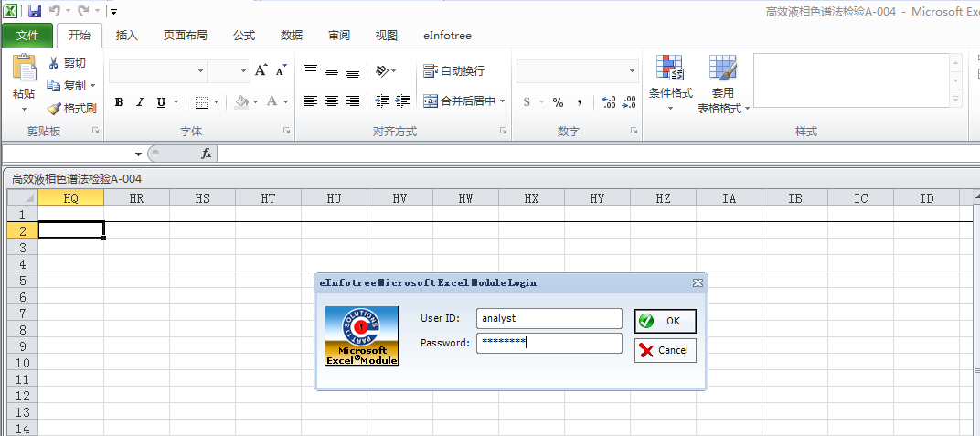Toggle wrap text (自动换行)

[454, 71]
